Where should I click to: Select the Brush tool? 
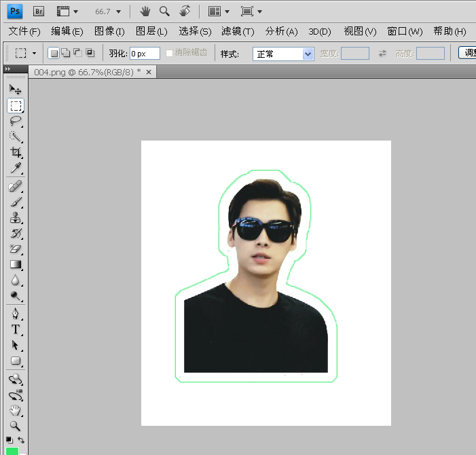(x=15, y=202)
